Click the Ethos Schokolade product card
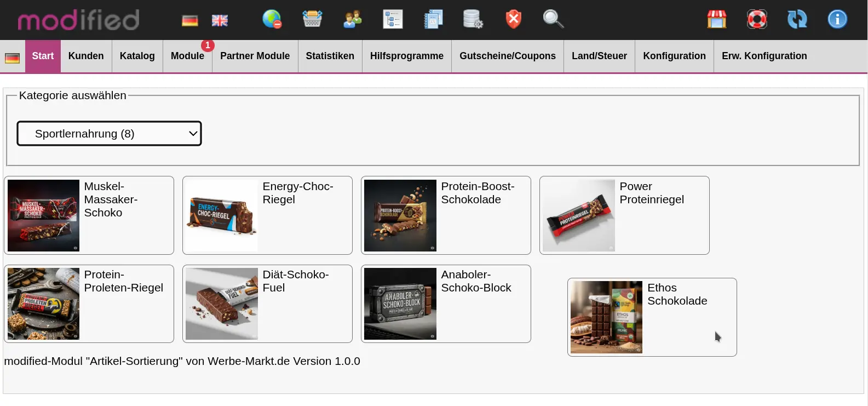Screen dimensions: 868x406 (652, 317)
